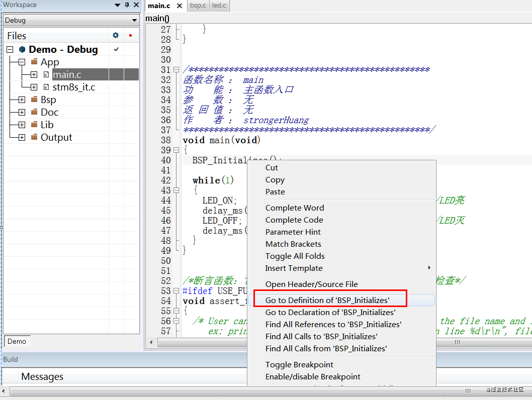Click the Demo project cube icon

point(22,50)
